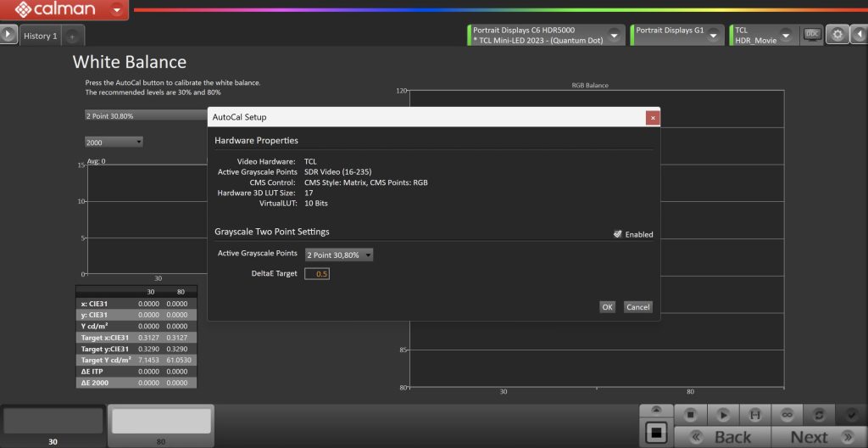Click the read single play icon
The height and width of the screenshot is (448, 868).
click(722, 414)
